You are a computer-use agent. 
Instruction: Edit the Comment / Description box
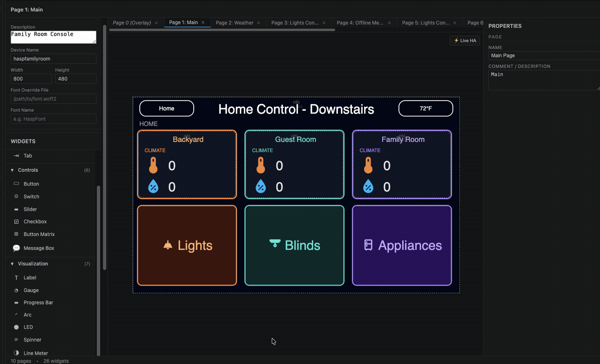544,80
